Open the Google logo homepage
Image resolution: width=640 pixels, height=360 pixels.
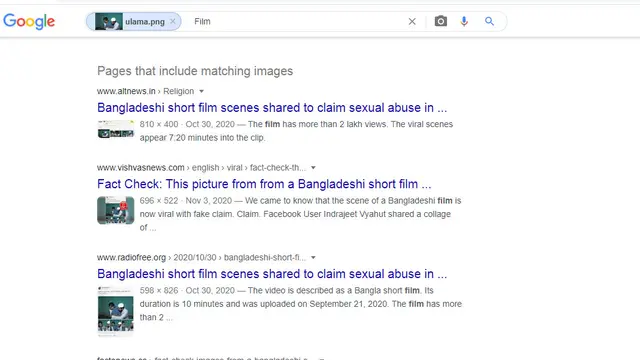[x=29, y=21]
